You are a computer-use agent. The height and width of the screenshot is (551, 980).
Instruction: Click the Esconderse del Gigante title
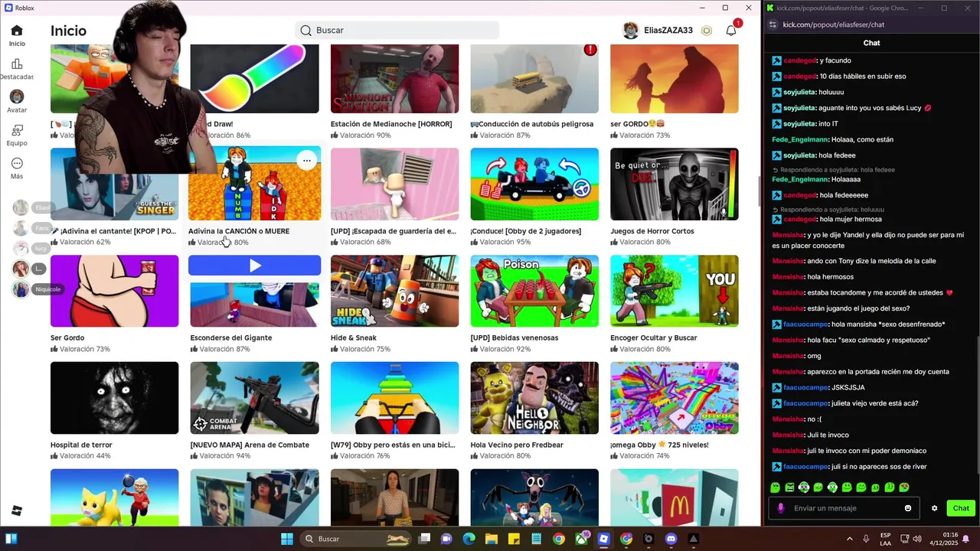tap(230, 337)
